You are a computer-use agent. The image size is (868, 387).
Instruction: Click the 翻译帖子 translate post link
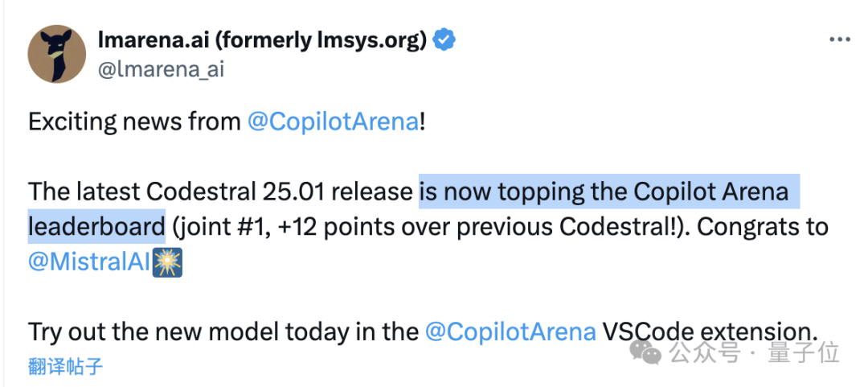pos(65,367)
